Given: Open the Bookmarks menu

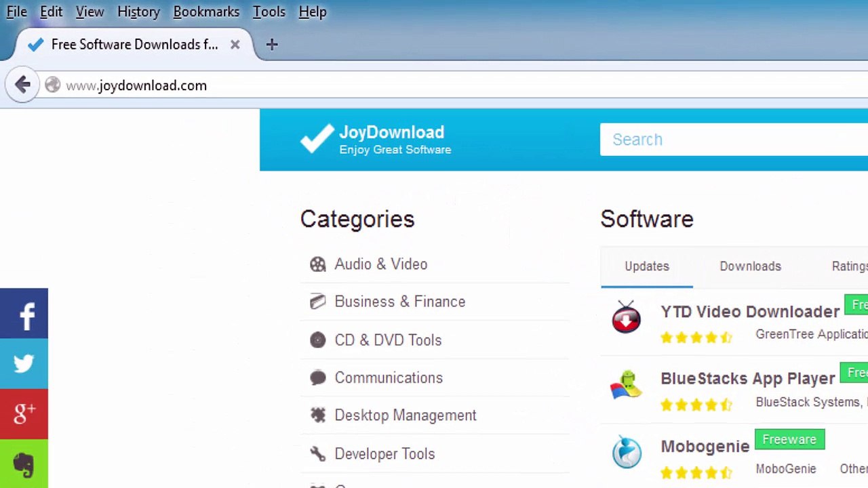Looking at the screenshot, I should click(x=206, y=12).
